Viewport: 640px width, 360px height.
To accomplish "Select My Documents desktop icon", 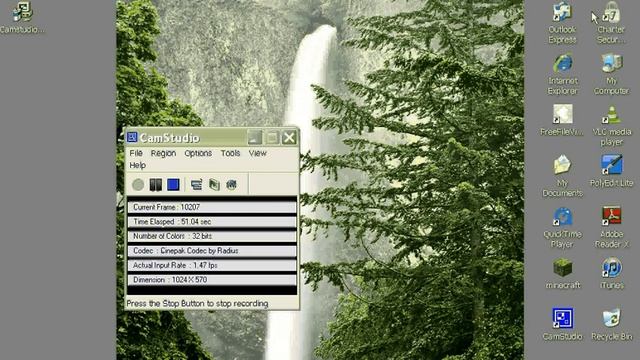I will [x=562, y=176].
